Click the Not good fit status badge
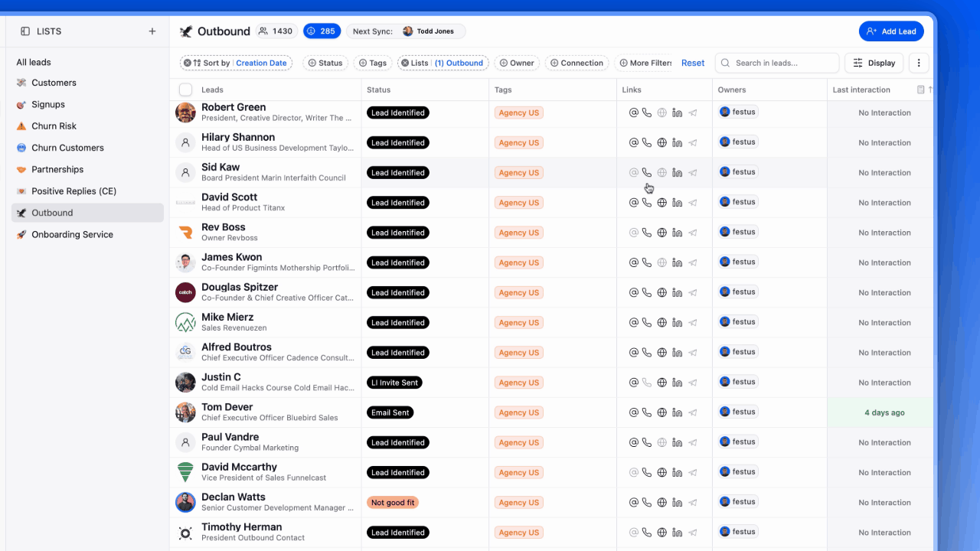The image size is (980, 551). click(393, 503)
